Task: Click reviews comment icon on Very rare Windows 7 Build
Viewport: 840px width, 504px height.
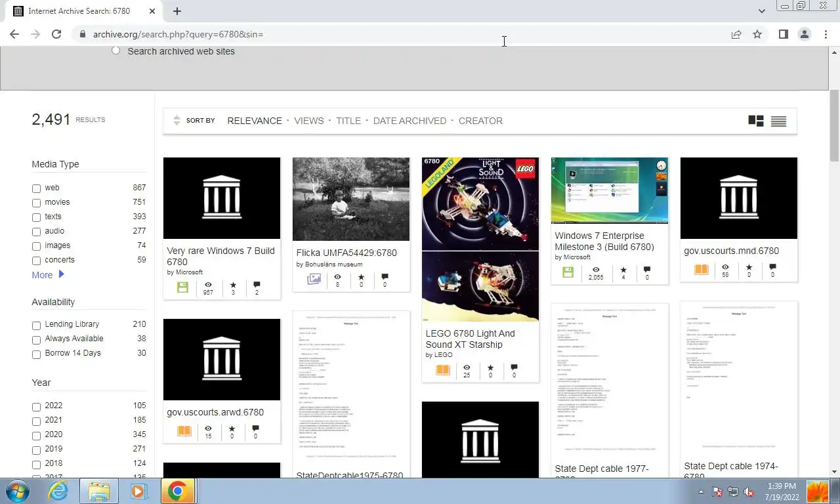Action: point(257,285)
